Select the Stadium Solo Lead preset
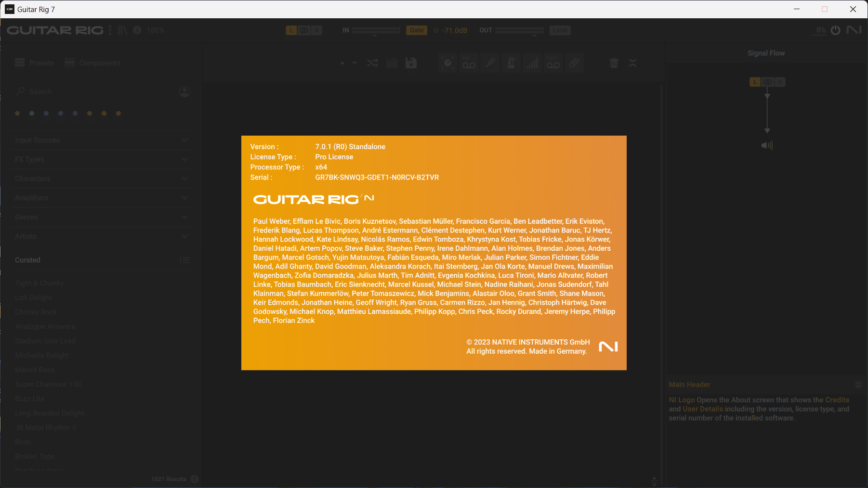Screen dimensions: 868x488 point(45,341)
